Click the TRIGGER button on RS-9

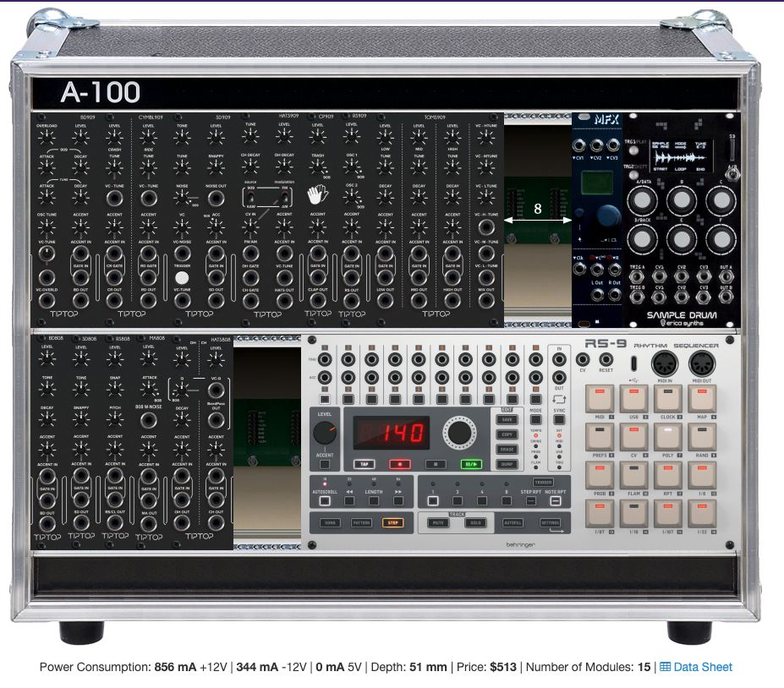click(x=543, y=482)
